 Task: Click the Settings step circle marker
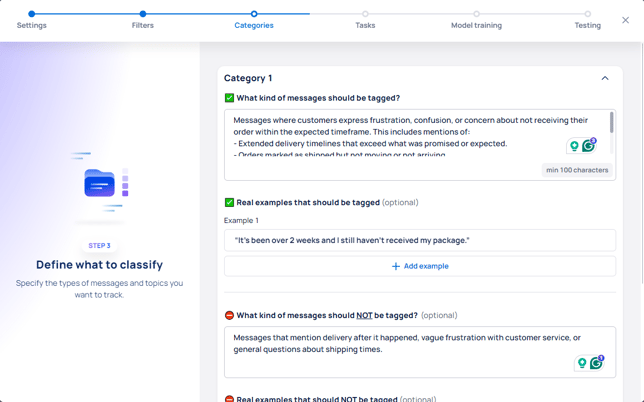click(x=32, y=14)
